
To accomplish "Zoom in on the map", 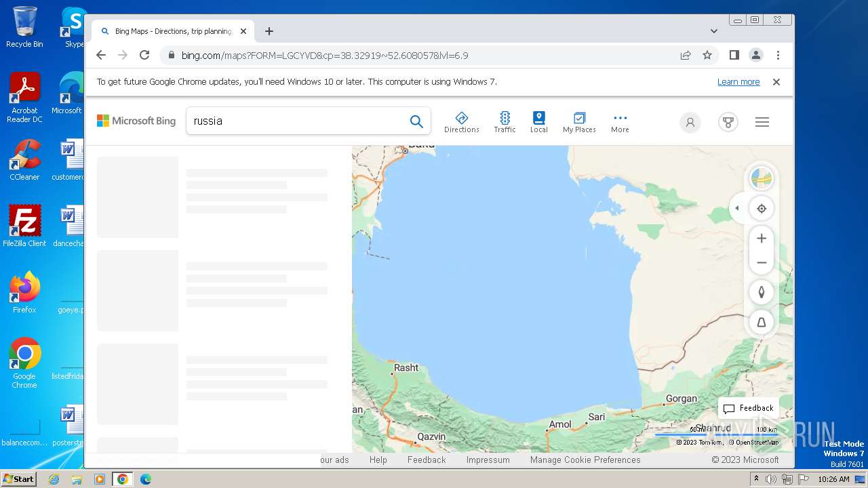I will tap(762, 239).
